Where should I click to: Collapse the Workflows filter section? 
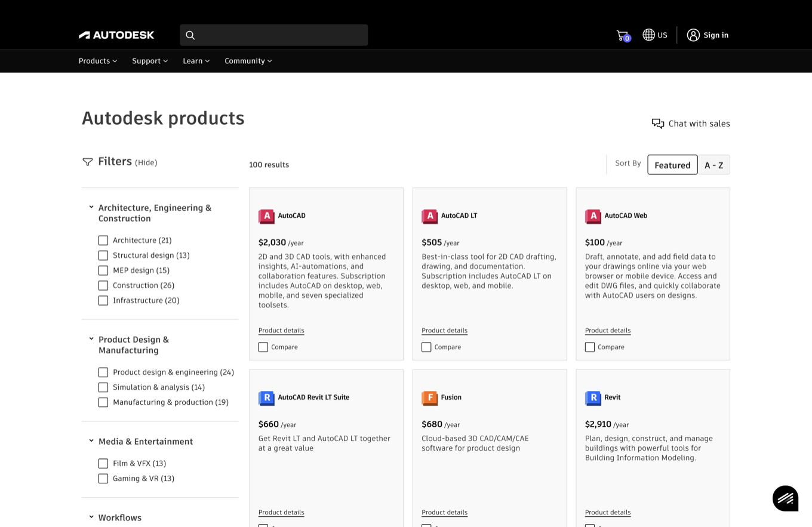pyautogui.click(x=91, y=517)
